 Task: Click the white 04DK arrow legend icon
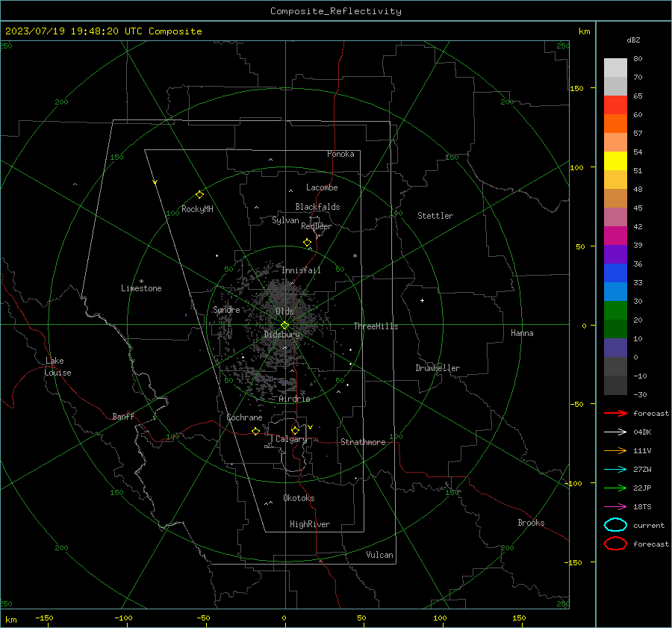pyautogui.click(x=615, y=432)
